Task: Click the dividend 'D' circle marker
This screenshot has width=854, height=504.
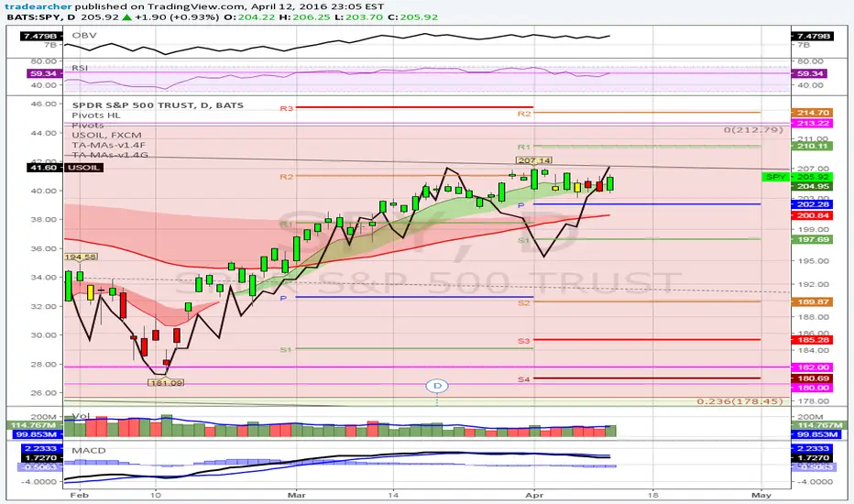Action: tap(437, 386)
